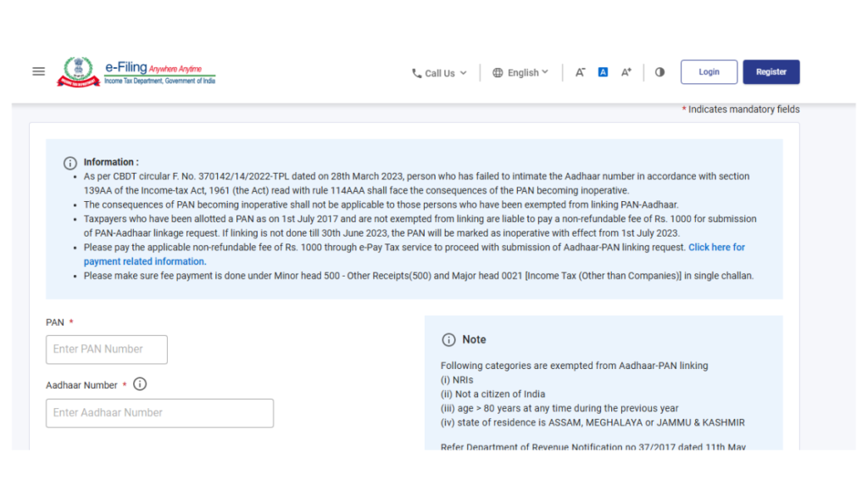The image size is (868, 492).
Task: Toggle high contrast mode with the half-circle icon
Action: (x=659, y=72)
